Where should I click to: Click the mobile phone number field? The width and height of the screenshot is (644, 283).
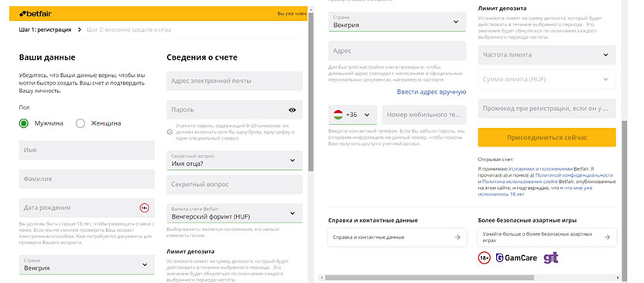tap(424, 115)
